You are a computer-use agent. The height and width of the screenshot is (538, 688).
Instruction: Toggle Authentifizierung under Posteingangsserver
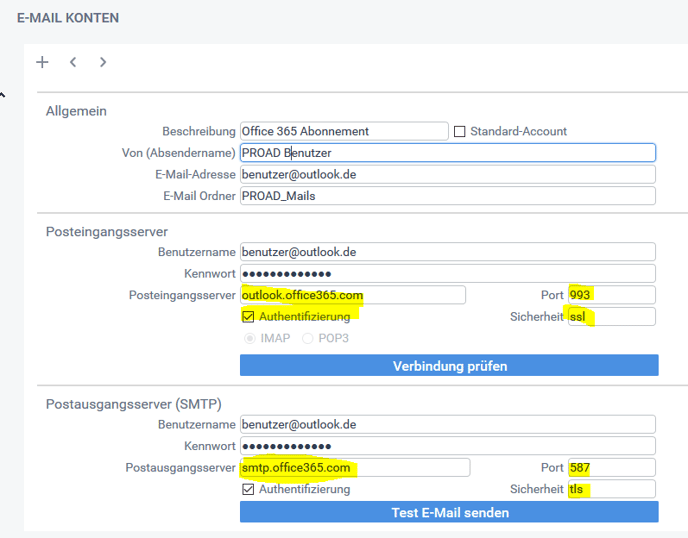pyautogui.click(x=248, y=317)
